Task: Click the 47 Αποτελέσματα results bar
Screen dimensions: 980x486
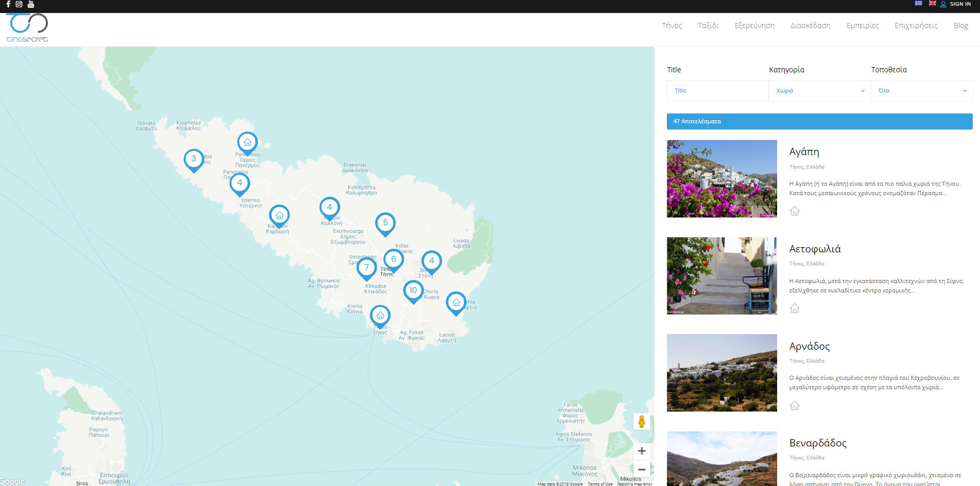Action: tap(820, 121)
